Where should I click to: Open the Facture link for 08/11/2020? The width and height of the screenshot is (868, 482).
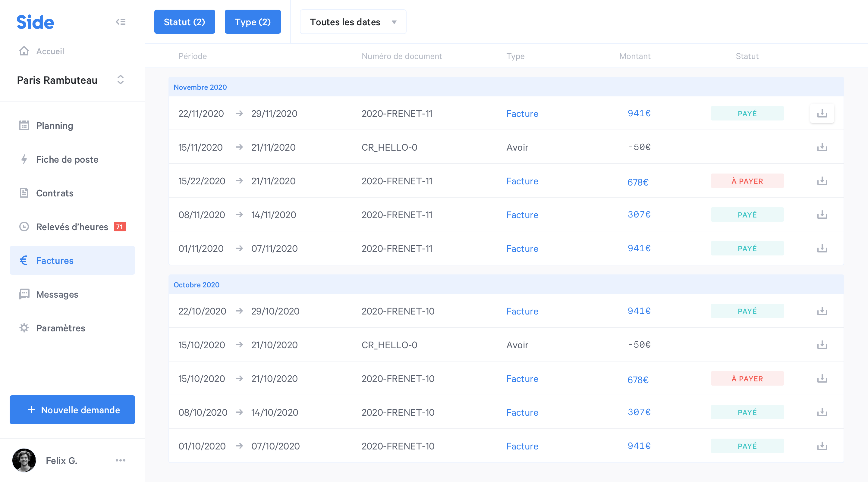click(x=522, y=215)
